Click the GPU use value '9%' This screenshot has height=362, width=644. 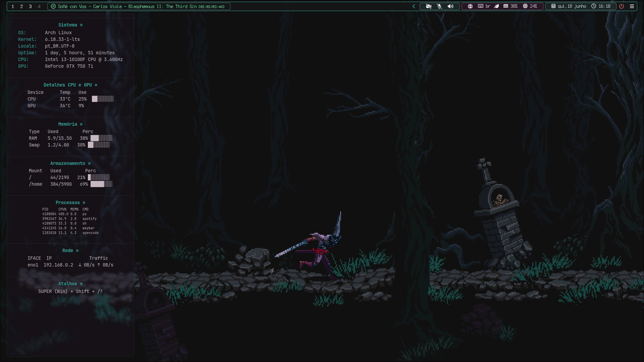pos(81,106)
